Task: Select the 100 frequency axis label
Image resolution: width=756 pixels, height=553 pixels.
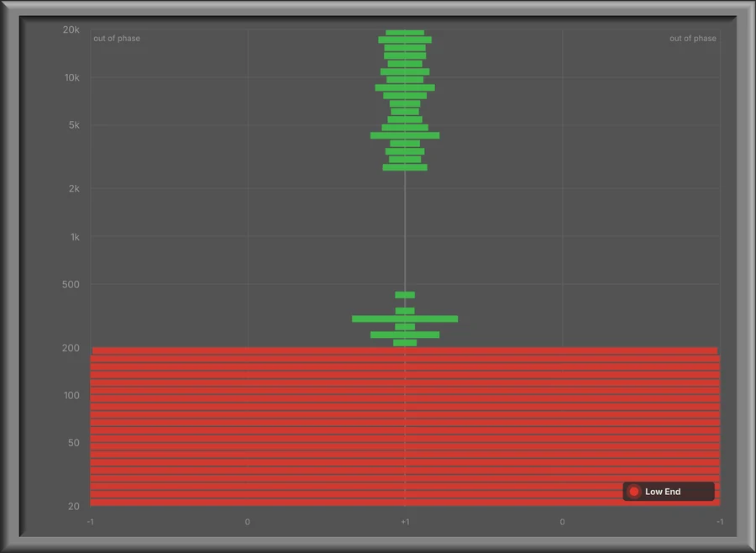Action: (x=71, y=395)
